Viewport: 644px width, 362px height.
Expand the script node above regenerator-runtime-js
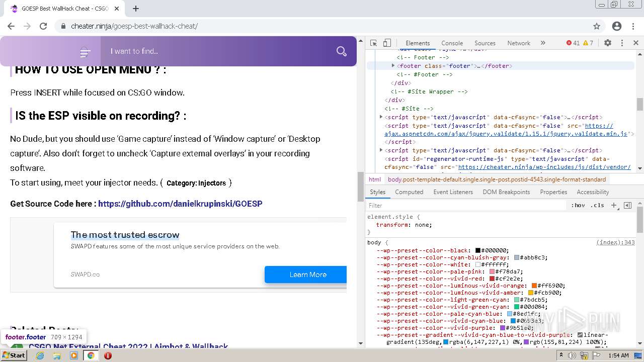coord(381,150)
